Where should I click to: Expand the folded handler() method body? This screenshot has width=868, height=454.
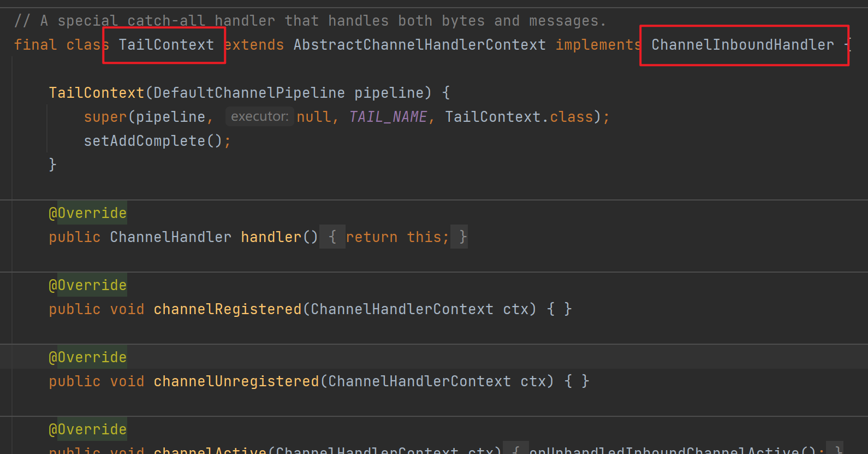332,237
